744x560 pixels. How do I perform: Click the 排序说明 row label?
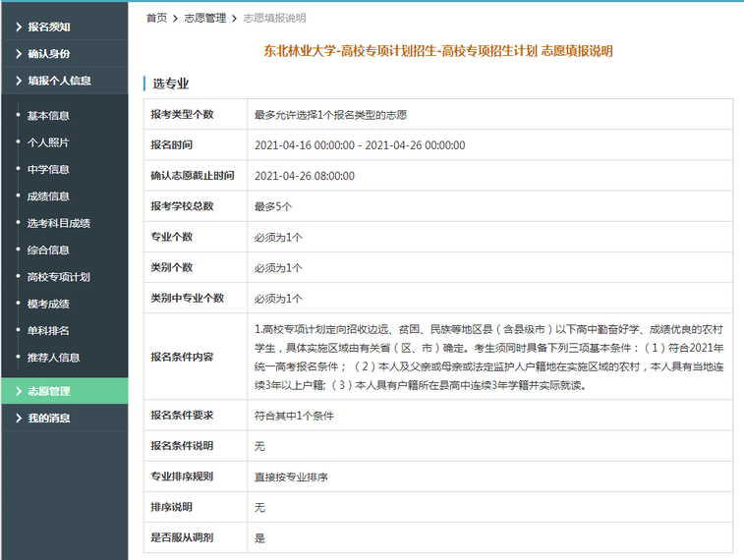pos(172,507)
